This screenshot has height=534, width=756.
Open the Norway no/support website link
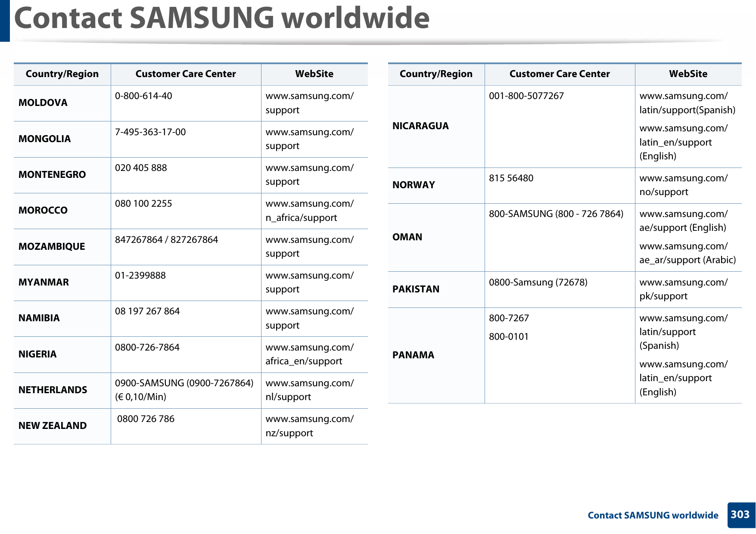tap(683, 185)
